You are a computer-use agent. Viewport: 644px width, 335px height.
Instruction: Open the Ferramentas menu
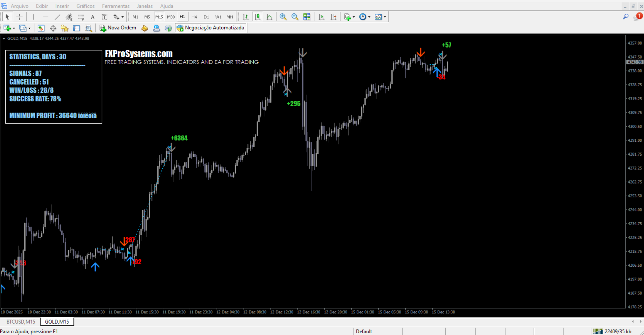[116, 6]
